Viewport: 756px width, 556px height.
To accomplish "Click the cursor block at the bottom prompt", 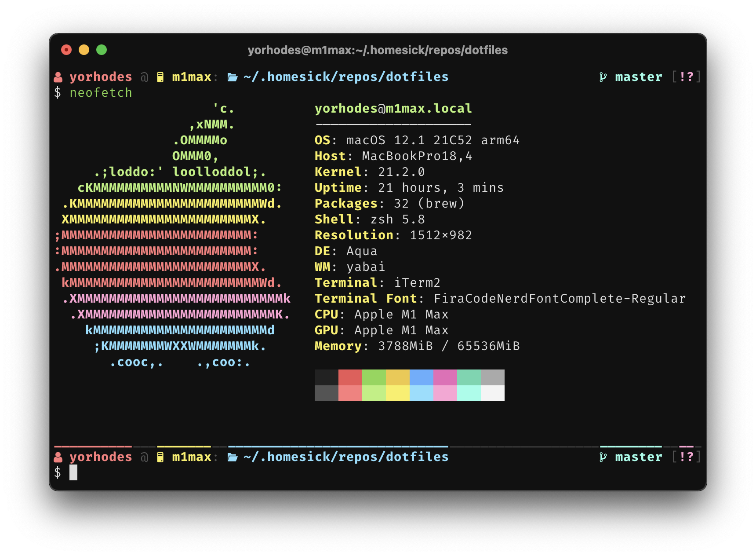I will pyautogui.click(x=73, y=472).
